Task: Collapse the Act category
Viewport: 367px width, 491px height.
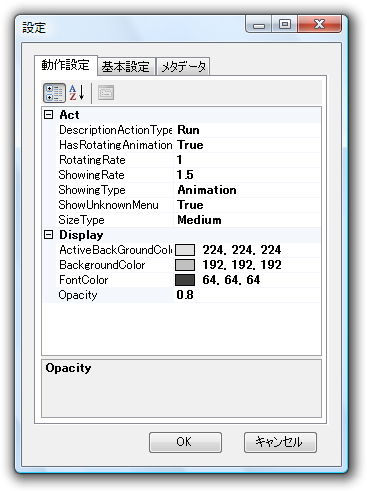Action: [49, 115]
